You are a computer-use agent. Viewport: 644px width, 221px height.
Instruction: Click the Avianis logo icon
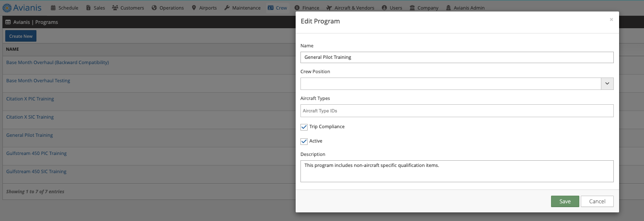[x=7, y=8]
